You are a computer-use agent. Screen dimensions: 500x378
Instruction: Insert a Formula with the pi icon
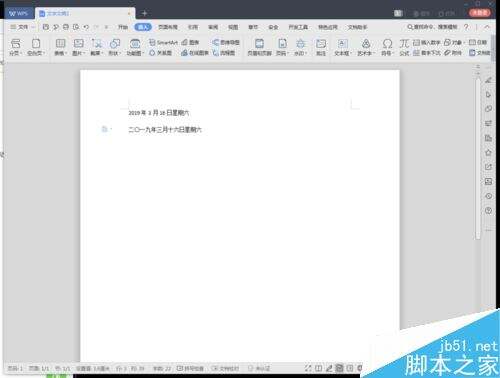(404, 46)
